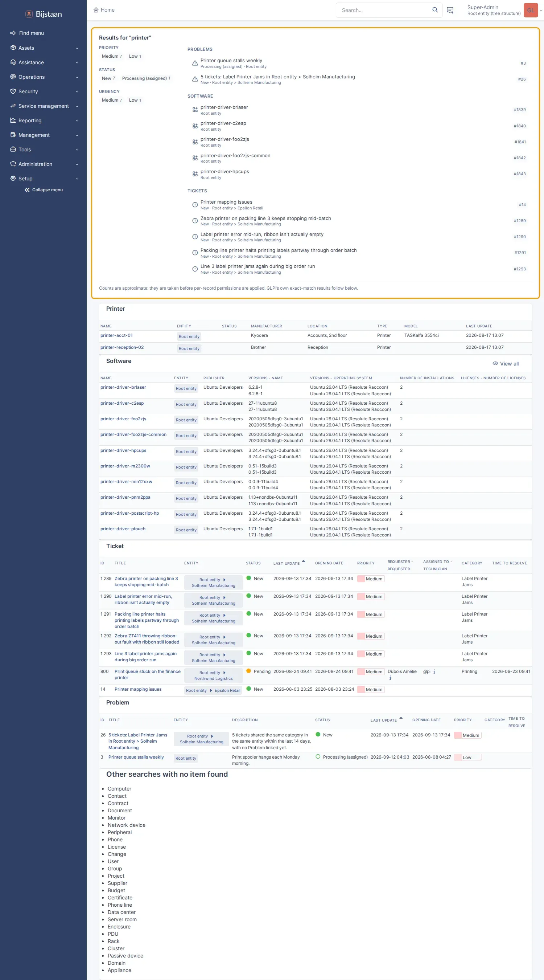Click the Reporting chart icon
This screenshot has width=544, height=980.
pos(13,120)
